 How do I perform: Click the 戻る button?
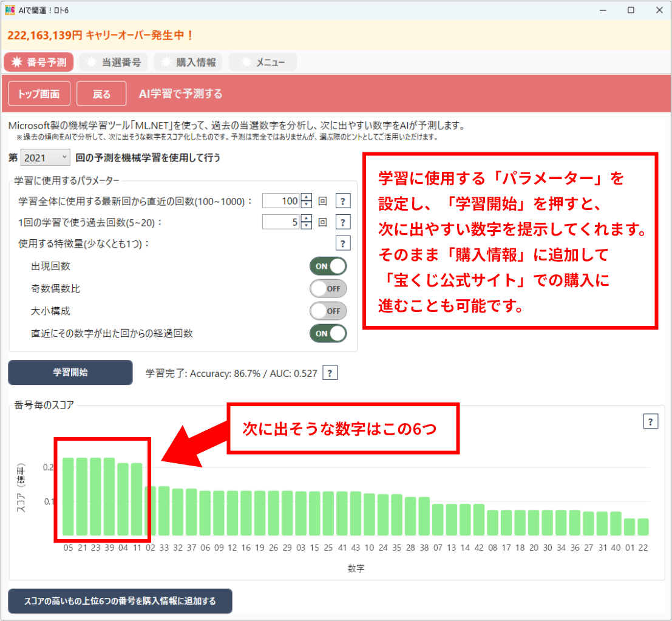click(x=101, y=93)
